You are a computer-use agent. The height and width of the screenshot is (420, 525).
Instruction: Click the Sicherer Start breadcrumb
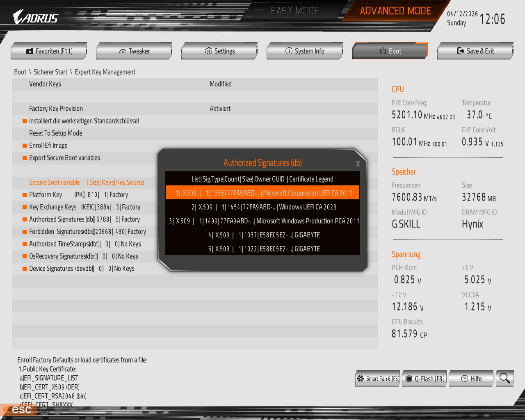(50, 72)
